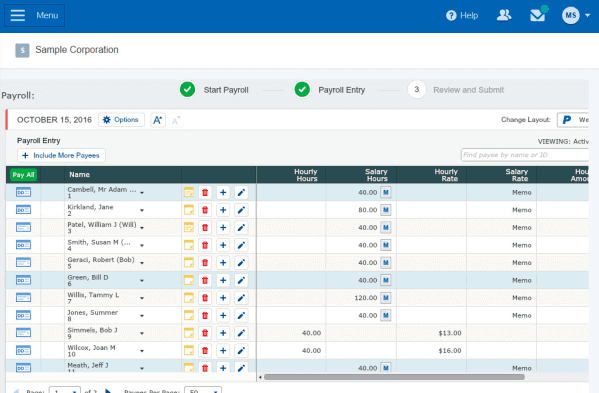The width and height of the screenshot is (599, 393).
Task: Open the note icon for Simmels, Bob J
Action: [x=189, y=333]
